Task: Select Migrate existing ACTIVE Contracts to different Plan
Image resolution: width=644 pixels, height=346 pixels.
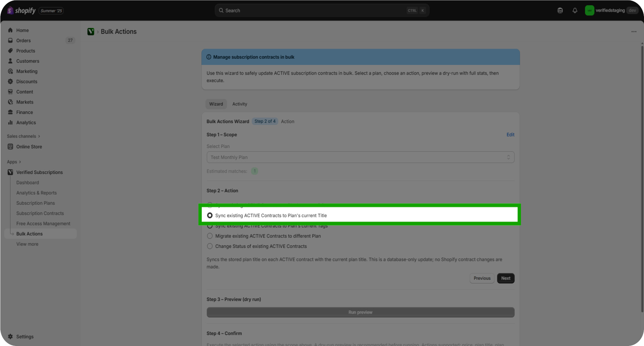Action: pos(210,236)
